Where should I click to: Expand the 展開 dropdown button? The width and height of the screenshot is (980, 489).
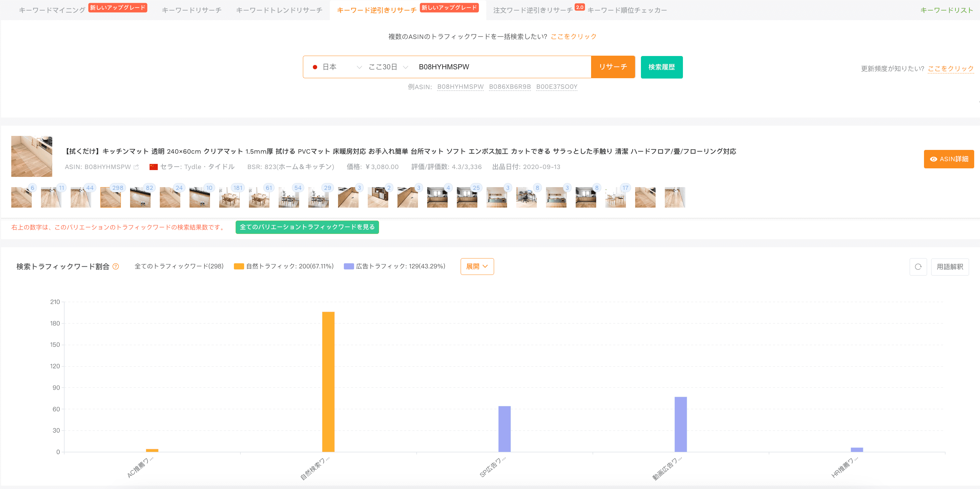click(x=477, y=267)
